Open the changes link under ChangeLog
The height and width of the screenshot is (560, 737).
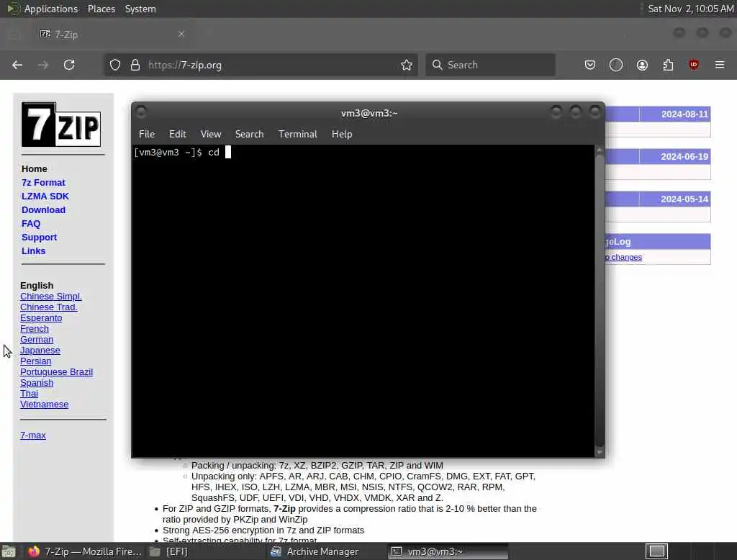624,257
